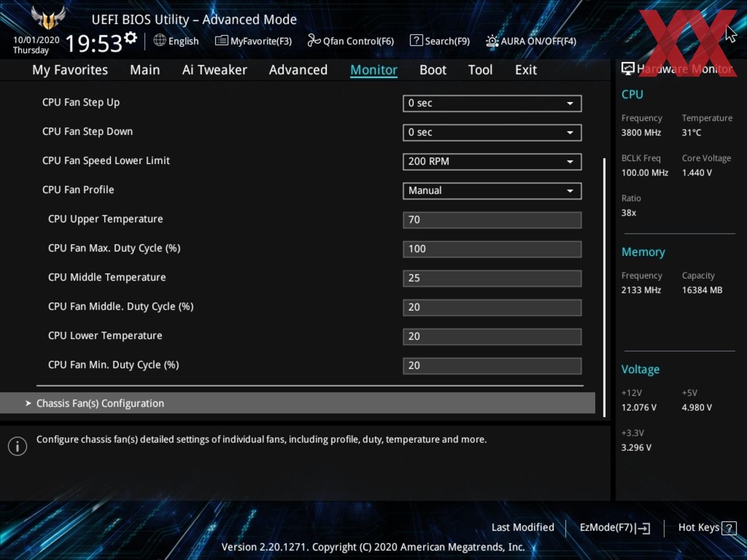Click the CPU Middle Temperature field
747x560 pixels.
[492, 278]
